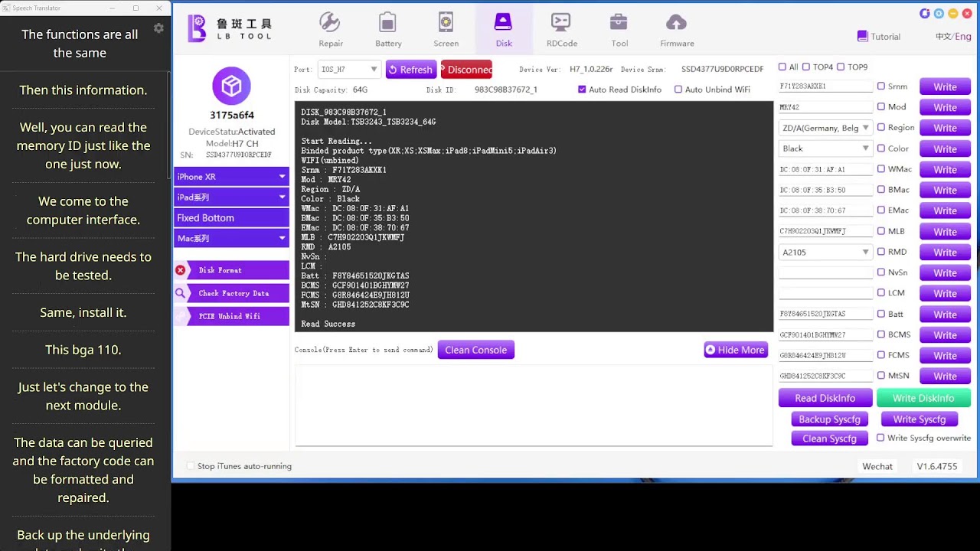Check the EMac checkbox
The image size is (980, 551).
881,210
